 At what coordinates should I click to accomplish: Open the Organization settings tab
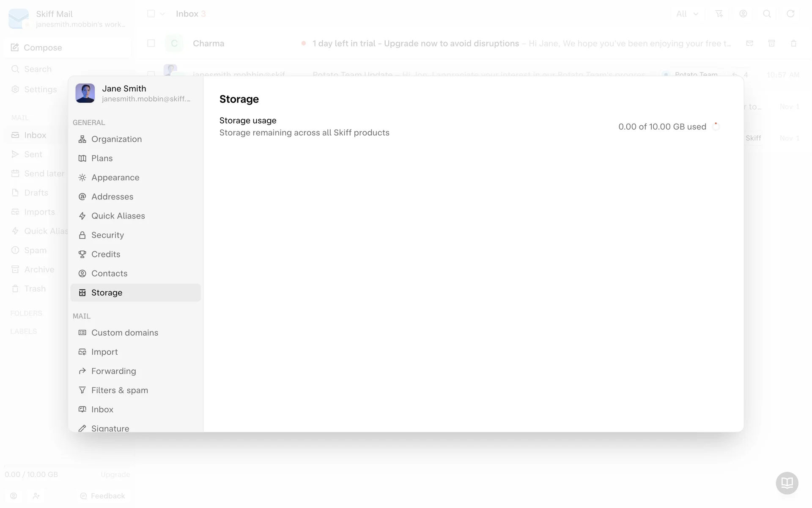pos(116,139)
